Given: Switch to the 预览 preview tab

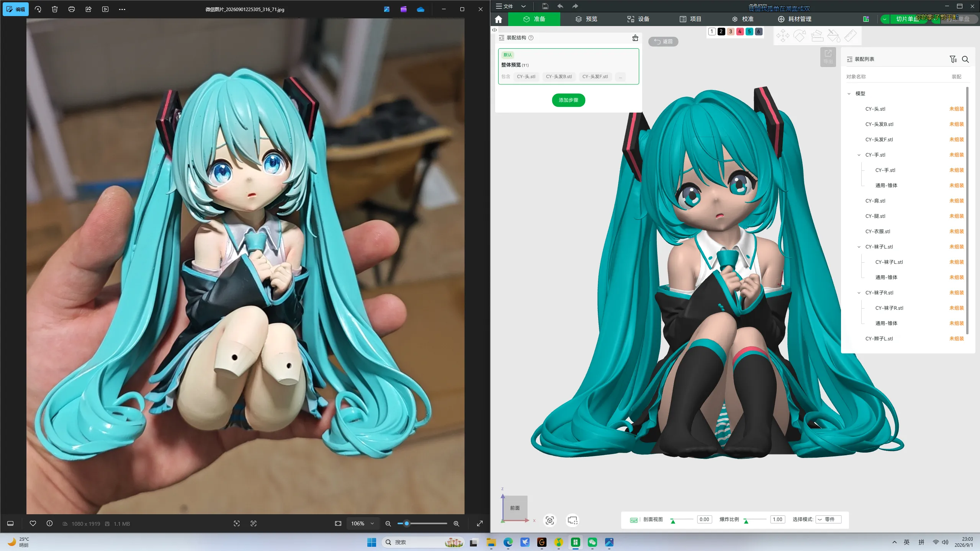Looking at the screenshot, I should coord(586,19).
